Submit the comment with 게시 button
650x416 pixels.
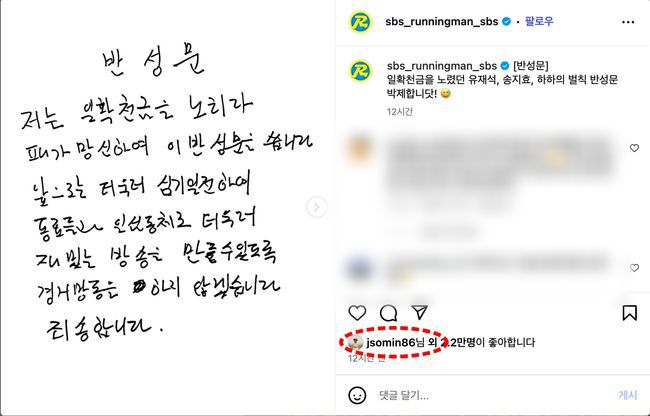628,395
